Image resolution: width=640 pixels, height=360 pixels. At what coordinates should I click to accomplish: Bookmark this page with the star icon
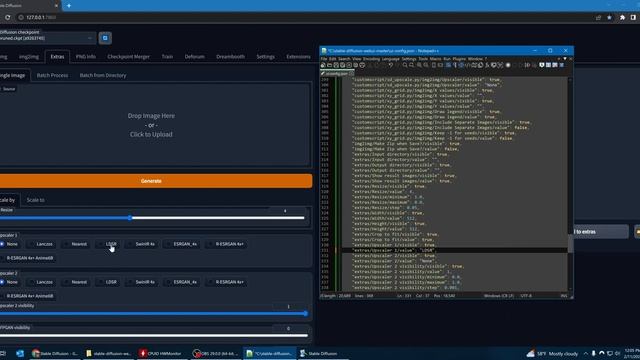[x=609, y=18]
